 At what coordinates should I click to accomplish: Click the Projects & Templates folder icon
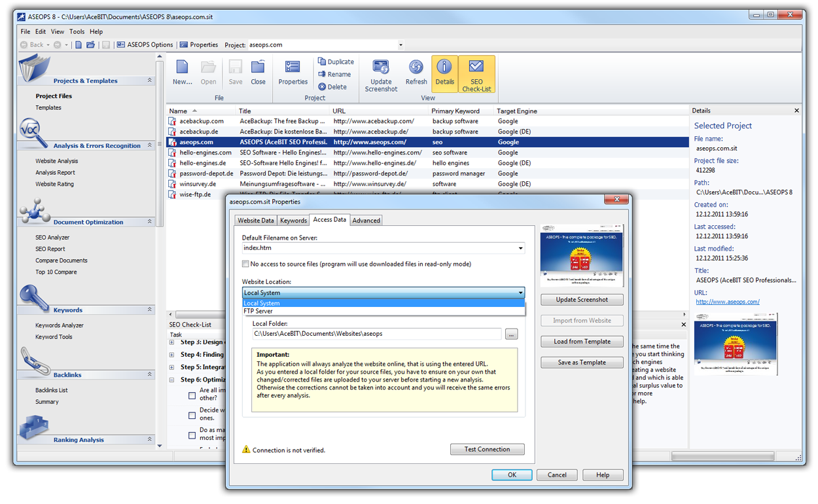(x=34, y=68)
